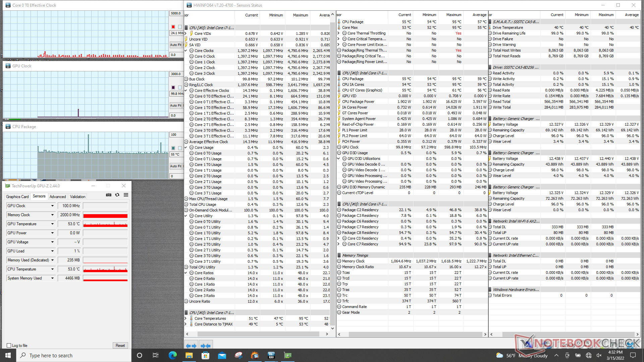Expand the Core Thermal Throttling row
Viewport: 644px width, 362px height.
(x=338, y=33)
